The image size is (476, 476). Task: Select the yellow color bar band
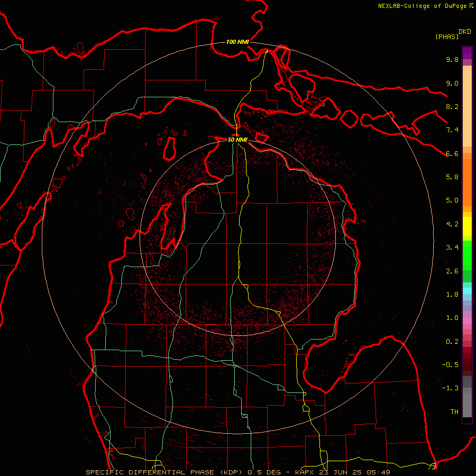[x=467, y=226]
